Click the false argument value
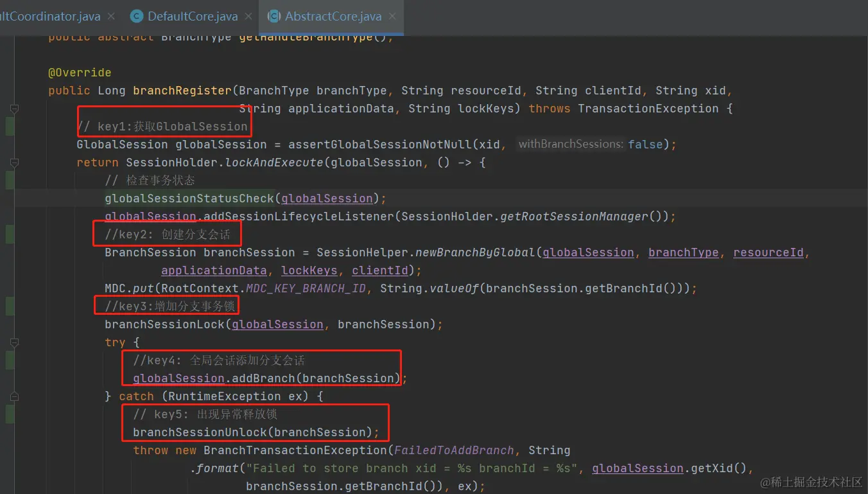The width and height of the screenshot is (868, 494). click(x=645, y=145)
